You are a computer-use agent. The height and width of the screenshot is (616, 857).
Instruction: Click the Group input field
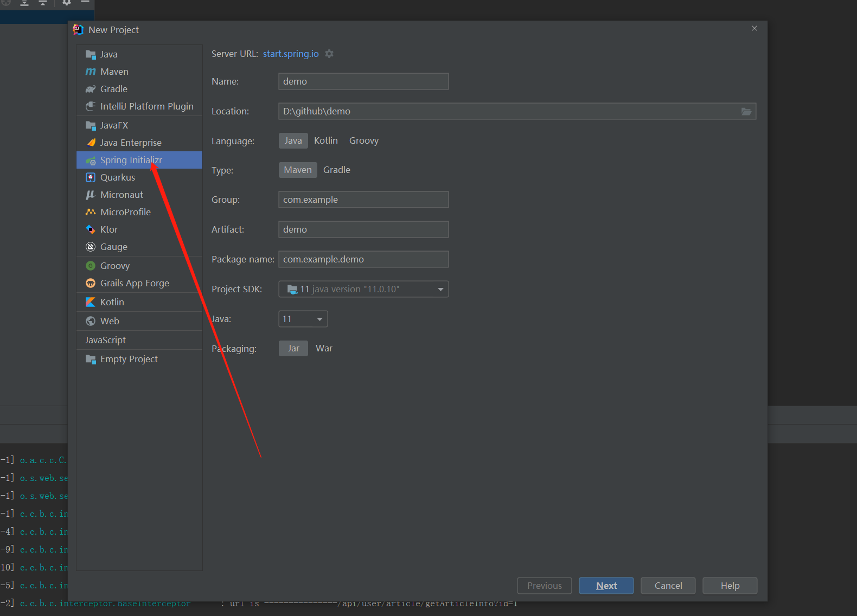(x=363, y=200)
